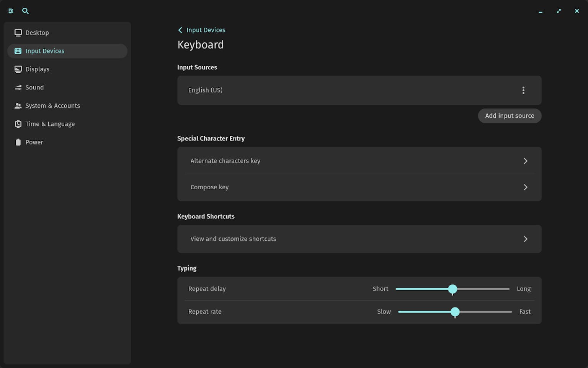Open Time & Language clock icon
Screen dimensions: 588x368
coord(18,124)
